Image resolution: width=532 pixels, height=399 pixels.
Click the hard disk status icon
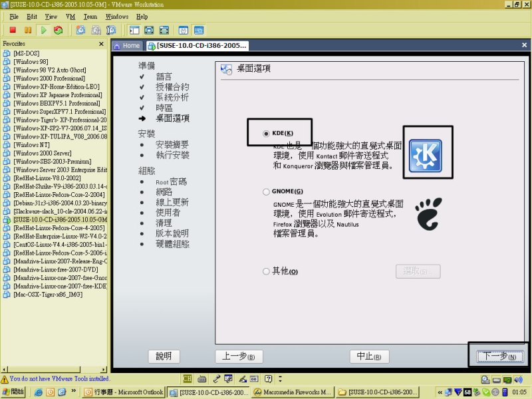[x=485, y=379]
